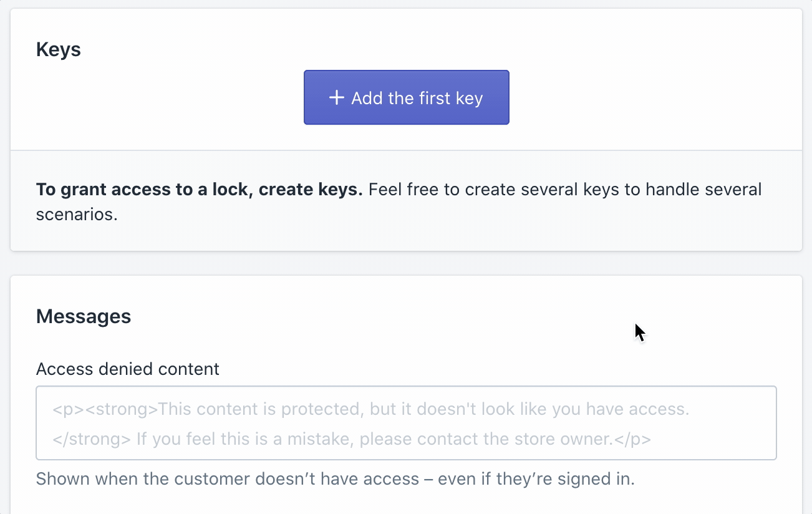Focus the Access denied content text area
Screen dimensions: 812x514
point(406,423)
